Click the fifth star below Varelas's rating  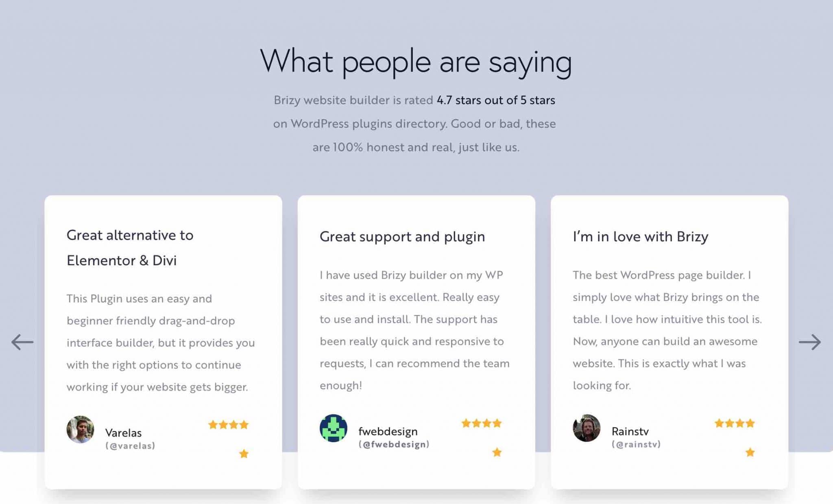(x=244, y=454)
